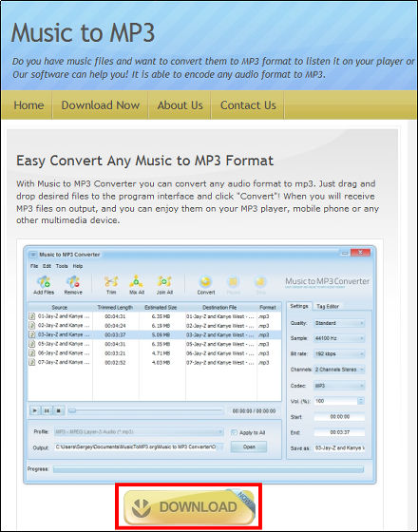Toggle the Apply to All checkbox

[234, 432]
